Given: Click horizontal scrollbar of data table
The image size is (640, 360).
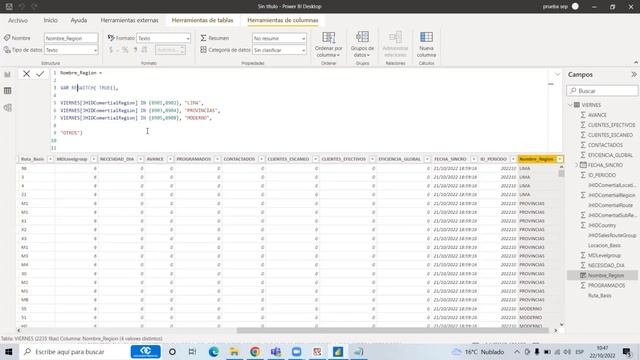Looking at the screenshot, I should 393,330.
